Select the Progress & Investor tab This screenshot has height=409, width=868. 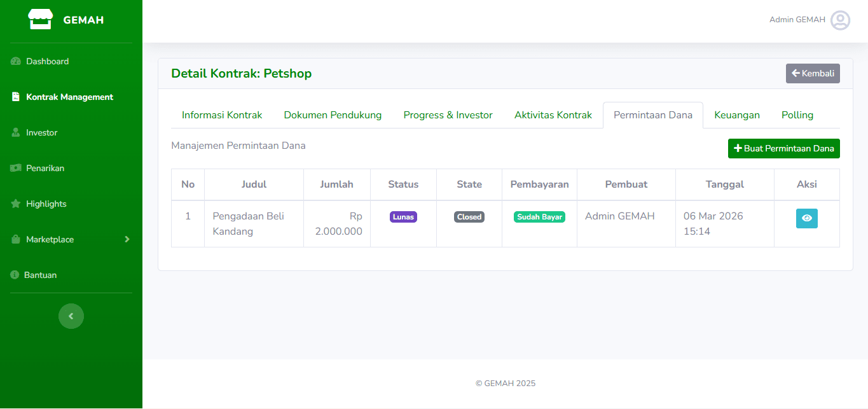coord(448,115)
